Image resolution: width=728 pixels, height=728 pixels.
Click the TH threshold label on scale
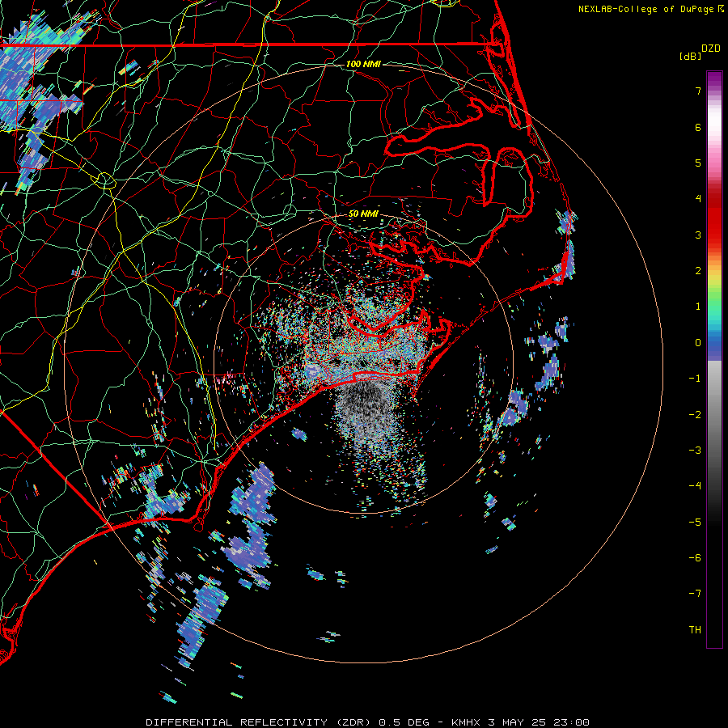(695, 630)
